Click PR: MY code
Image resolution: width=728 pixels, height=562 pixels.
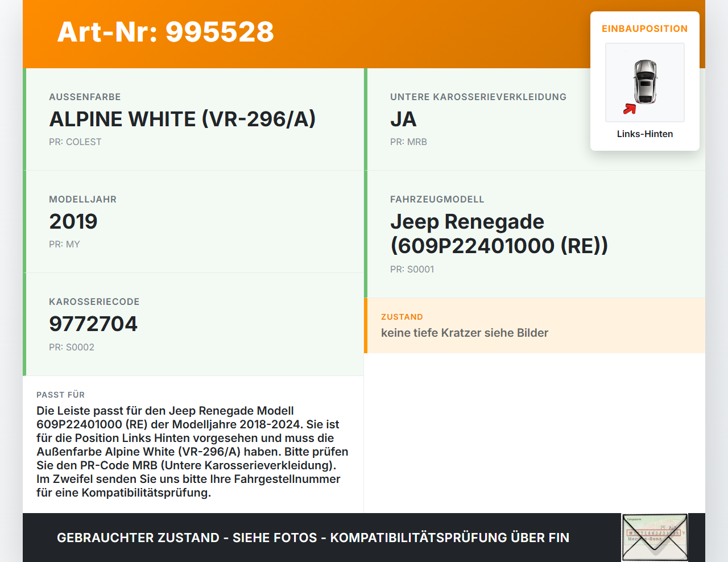point(64,244)
